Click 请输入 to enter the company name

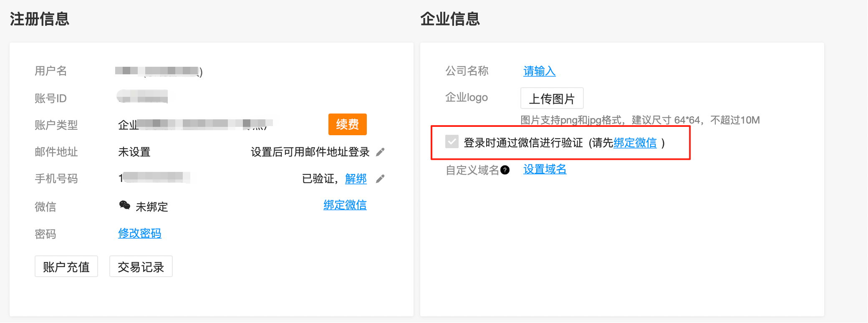tap(540, 71)
